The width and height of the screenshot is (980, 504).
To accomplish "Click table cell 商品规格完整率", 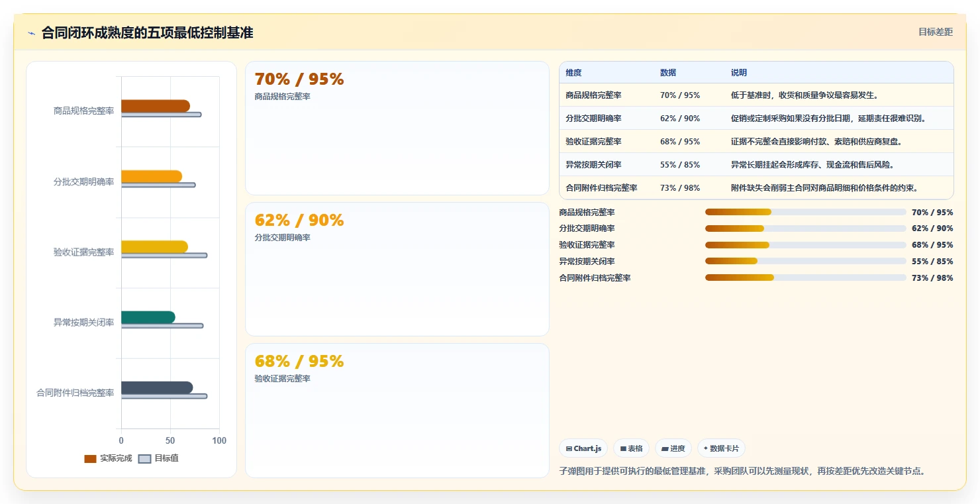I will point(593,95).
